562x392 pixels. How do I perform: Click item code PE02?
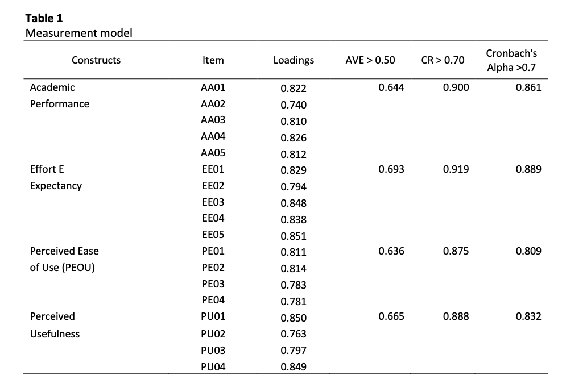[213, 268]
